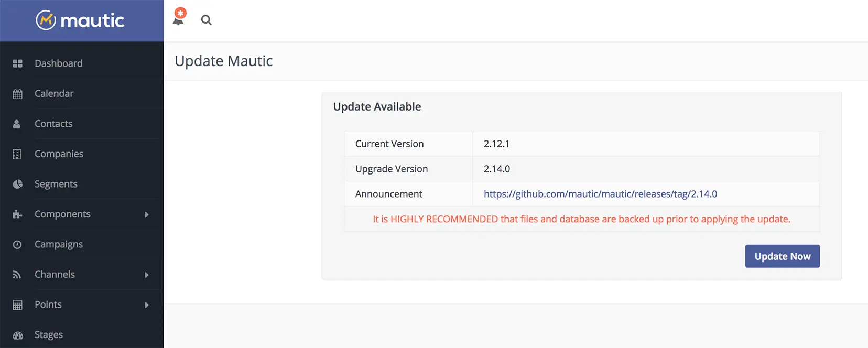868x348 pixels.
Task: Click the Stages gauge icon
Action: (x=18, y=335)
